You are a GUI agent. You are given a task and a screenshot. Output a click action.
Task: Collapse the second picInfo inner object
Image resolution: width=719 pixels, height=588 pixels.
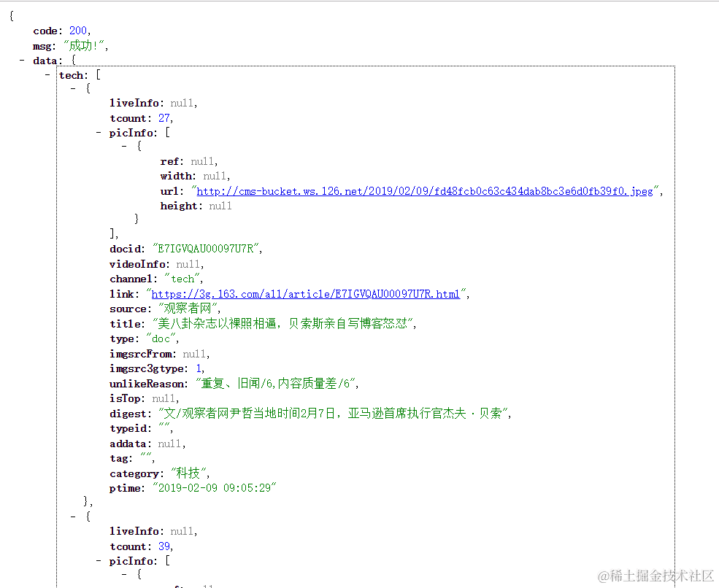[124, 574]
